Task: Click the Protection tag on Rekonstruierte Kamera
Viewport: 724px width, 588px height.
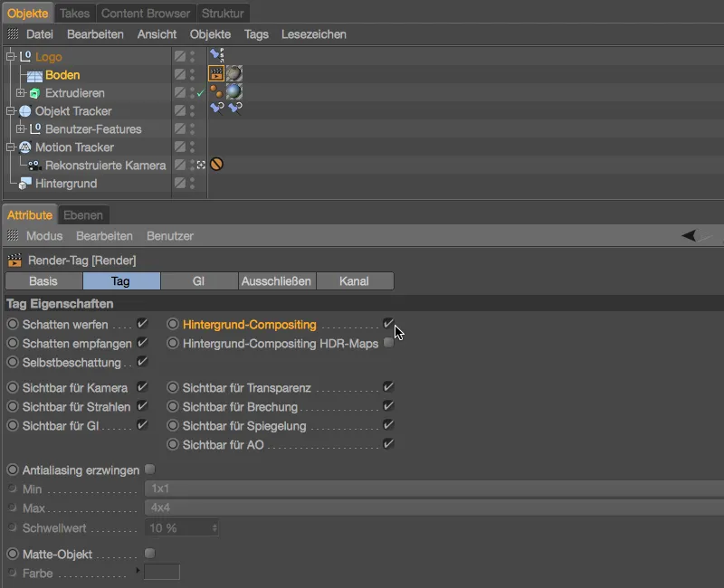Action: [x=216, y=164]
